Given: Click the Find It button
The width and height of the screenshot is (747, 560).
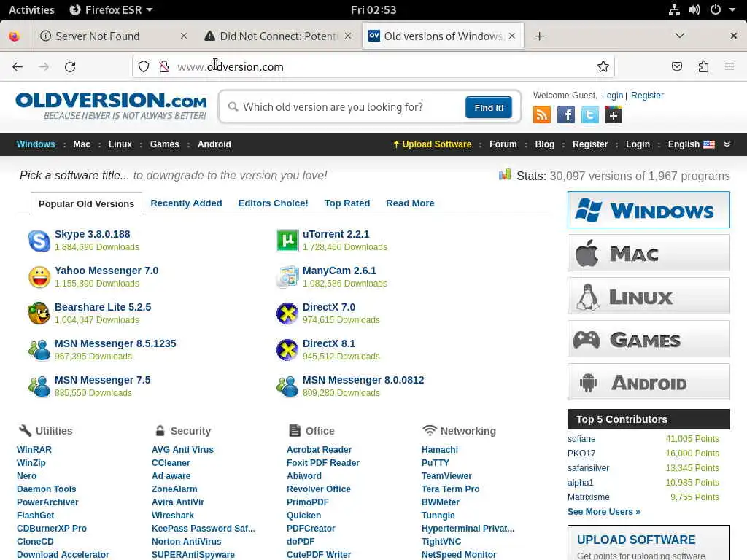Looking at the screenshot, I should [x=488, y=108].
